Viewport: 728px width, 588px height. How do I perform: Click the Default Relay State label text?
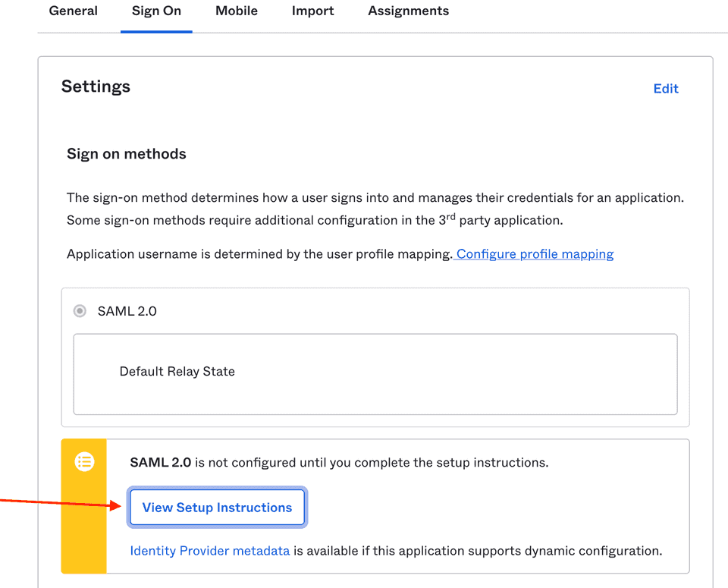click(177, 372)
